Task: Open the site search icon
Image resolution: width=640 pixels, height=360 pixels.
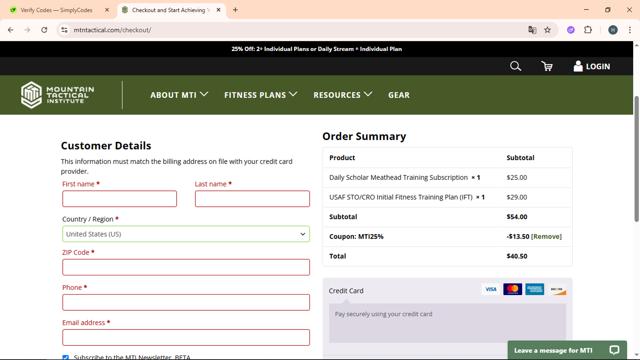Action: click(515, 66)
